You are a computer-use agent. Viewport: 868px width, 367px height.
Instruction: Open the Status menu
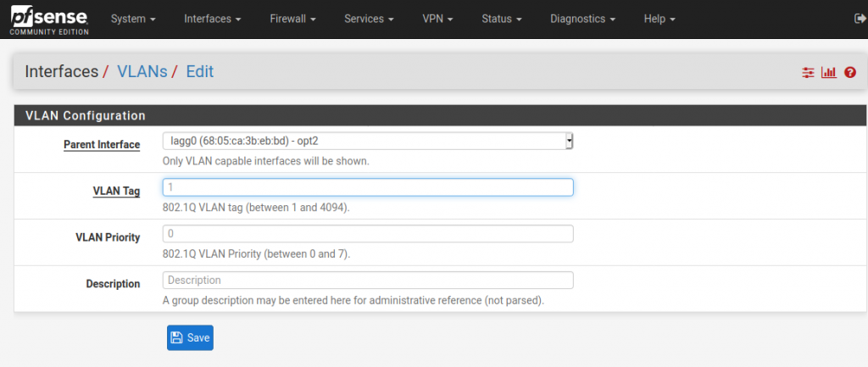click(502, 19)
